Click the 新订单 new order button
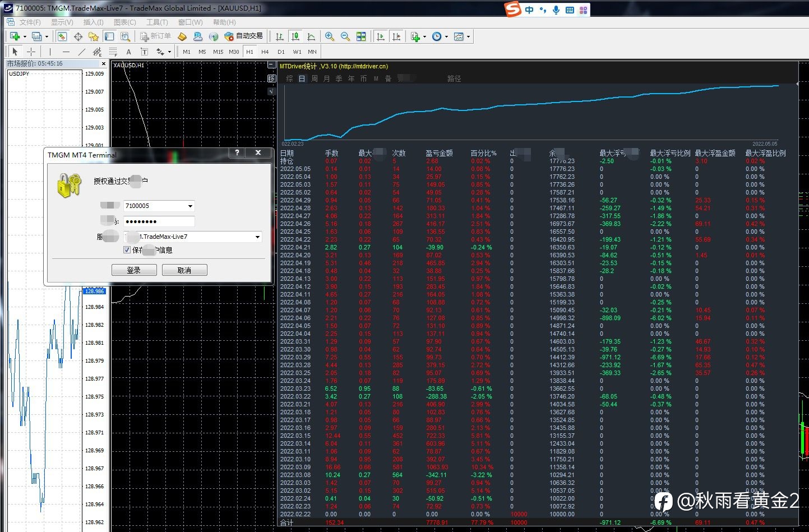 155,36
